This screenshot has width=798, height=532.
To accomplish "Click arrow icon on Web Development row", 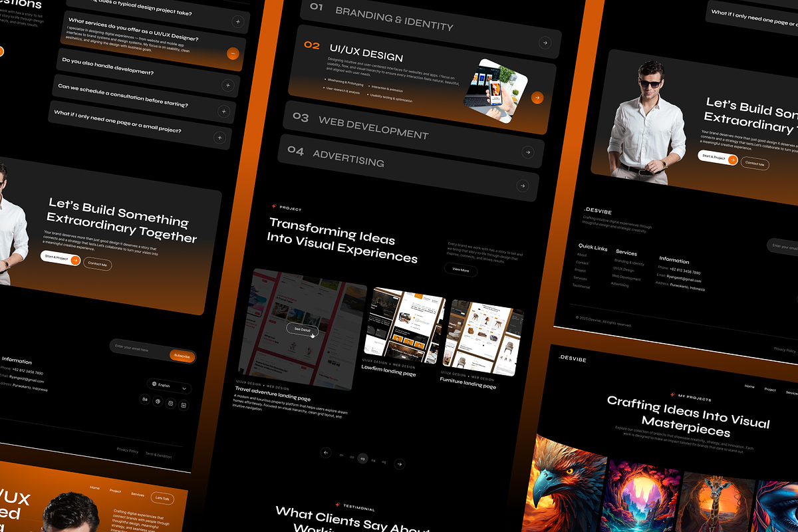I will (x=527, y=152).
